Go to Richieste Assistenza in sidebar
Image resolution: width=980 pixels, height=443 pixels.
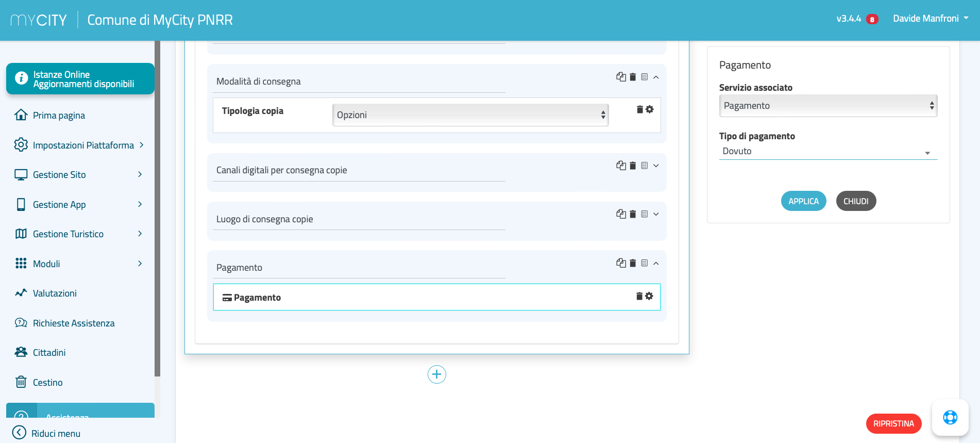pyautogui.click(x=74, y=323)
